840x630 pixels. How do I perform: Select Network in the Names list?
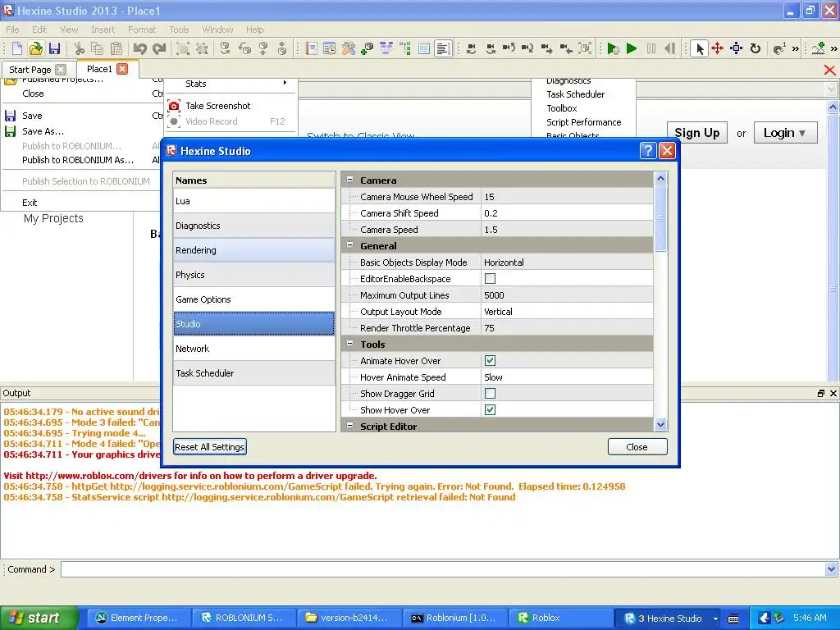pyautogui.click(x=254, y=349)
